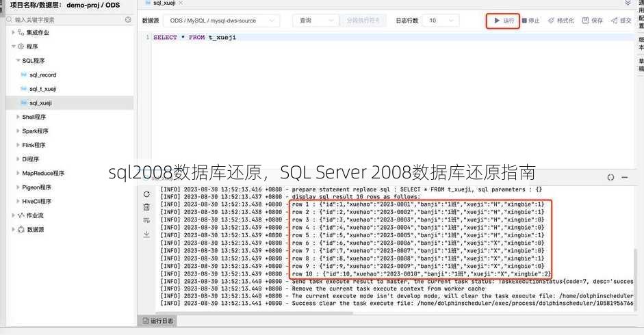Expand the Pigeon程序 node
This screenshot has width=644, height=335.
18,187
